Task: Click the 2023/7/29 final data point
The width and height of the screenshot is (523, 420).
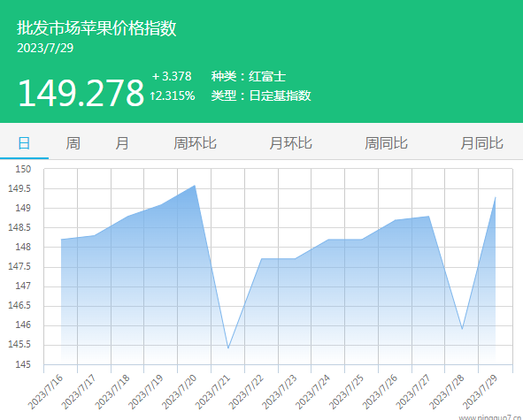Action: (496, 197)
